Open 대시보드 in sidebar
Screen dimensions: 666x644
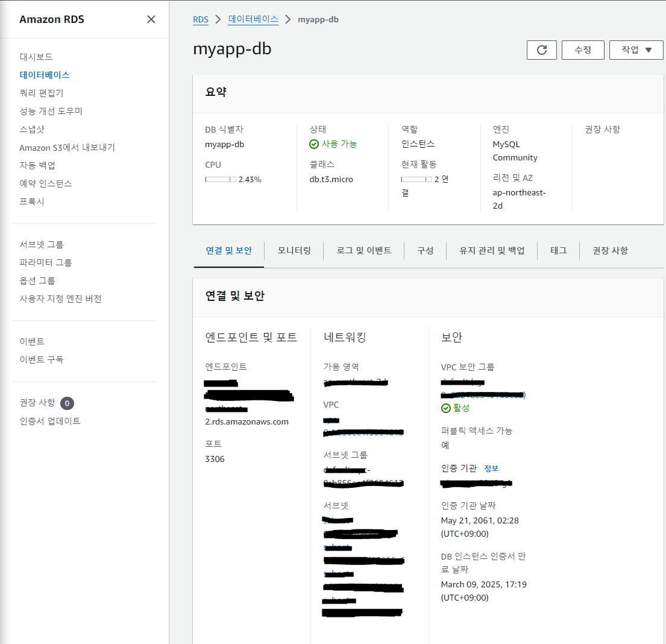pyautogui.click(x=36, y=57)
